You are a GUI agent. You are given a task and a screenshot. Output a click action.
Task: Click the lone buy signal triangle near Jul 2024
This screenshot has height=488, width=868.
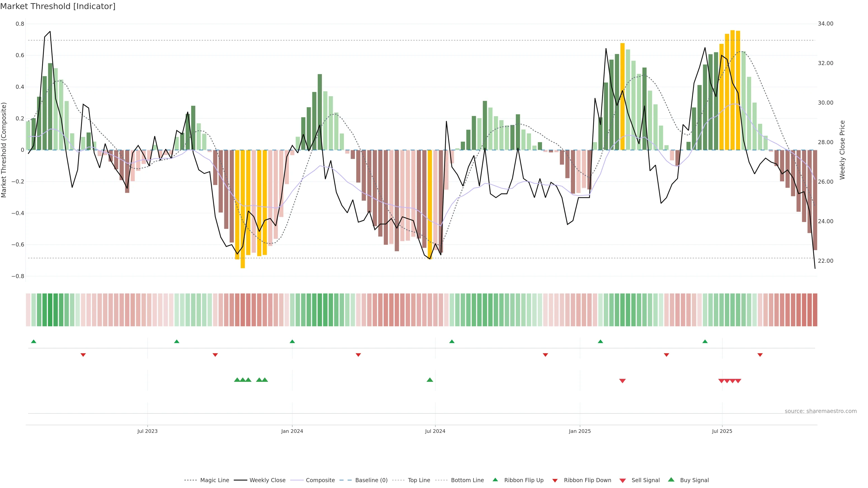pos(430,380)
